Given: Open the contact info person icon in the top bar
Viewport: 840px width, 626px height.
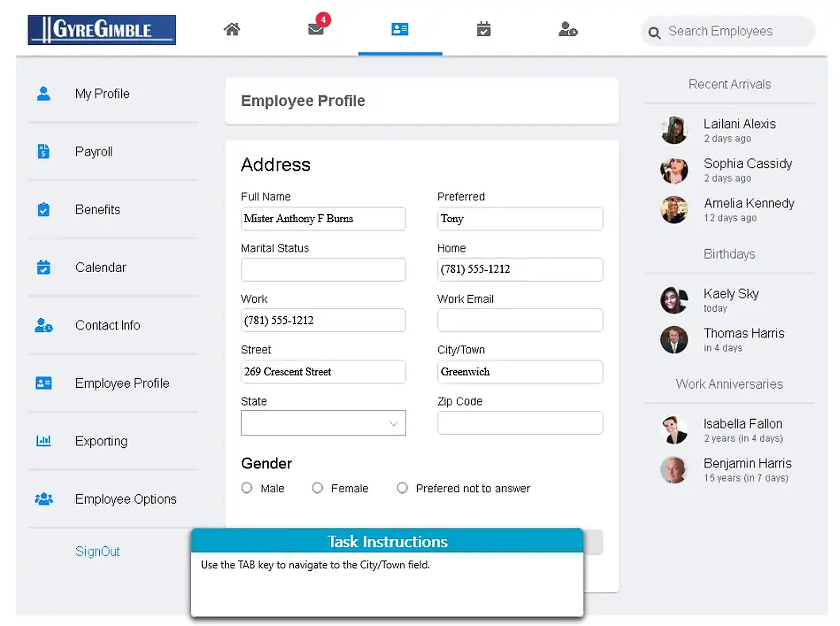Looking at the screenshot, I should [568, 29].
